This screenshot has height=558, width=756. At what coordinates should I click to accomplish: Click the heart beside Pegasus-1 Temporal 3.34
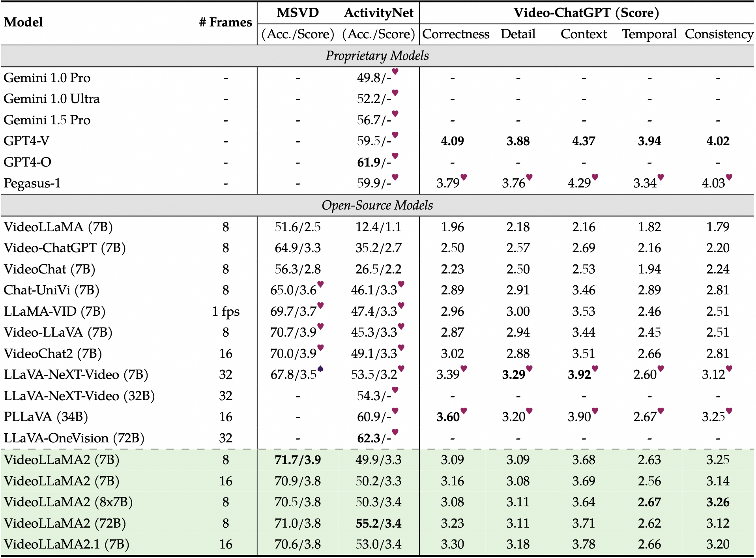(661, 177)
